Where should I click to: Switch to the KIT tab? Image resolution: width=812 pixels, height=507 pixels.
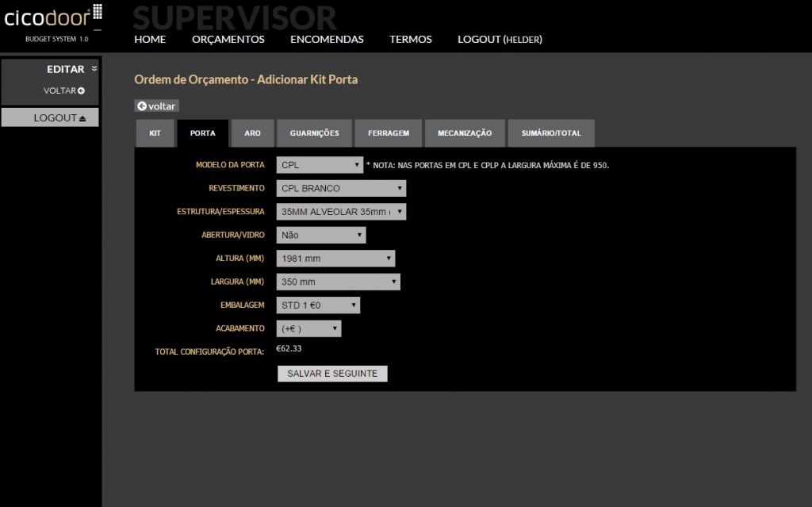[x=155, y=133]
